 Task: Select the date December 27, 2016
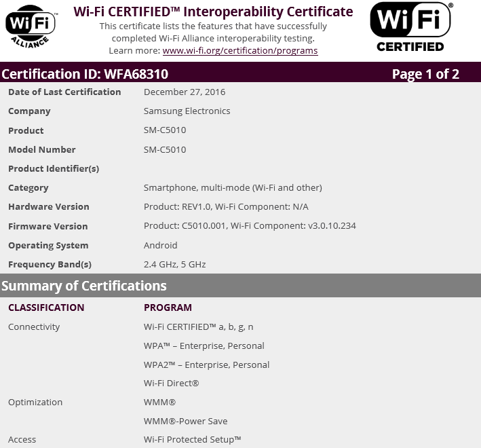click(x=185, y=92)
